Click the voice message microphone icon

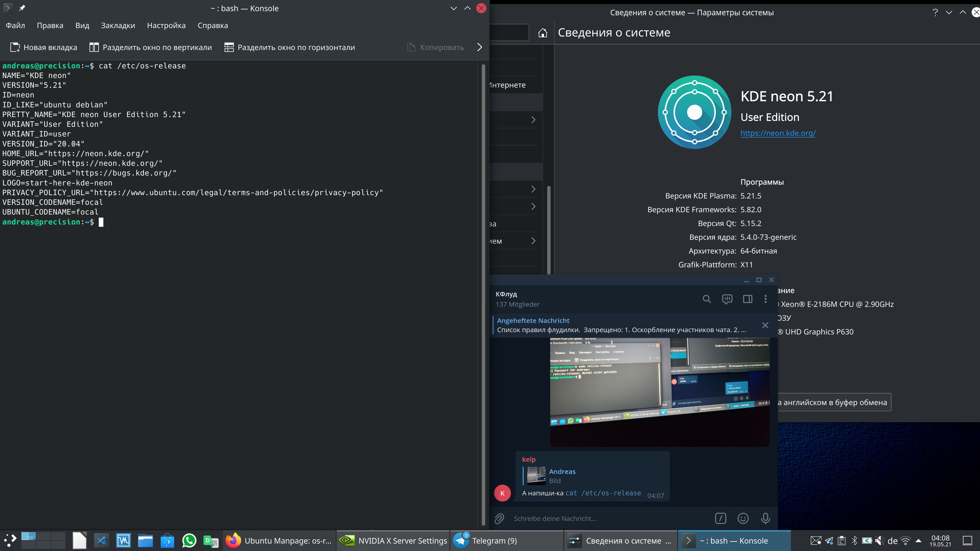click(765, 518)
